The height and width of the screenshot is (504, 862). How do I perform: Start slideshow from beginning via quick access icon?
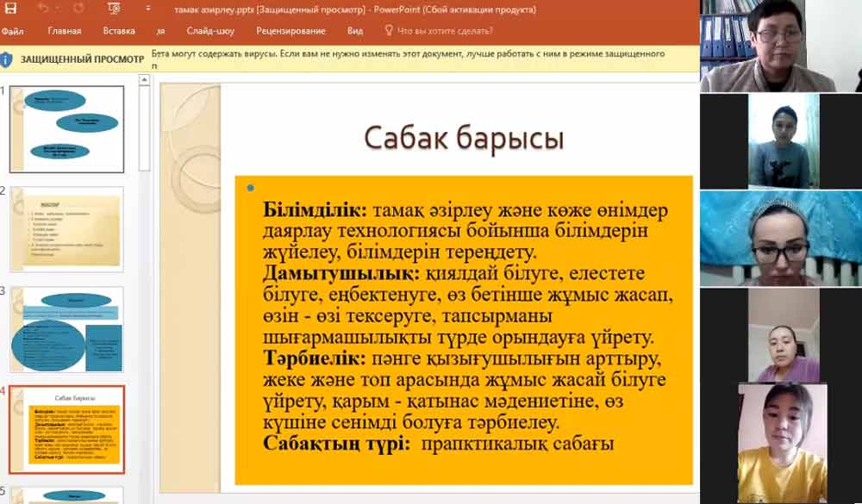coord(115,9)
